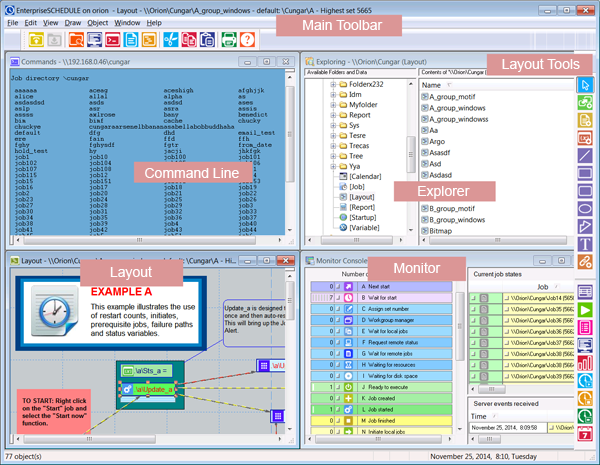Click the Commands window horizontal scrollbar
This screenshot has width=600, height=465.
pos(139,240)
